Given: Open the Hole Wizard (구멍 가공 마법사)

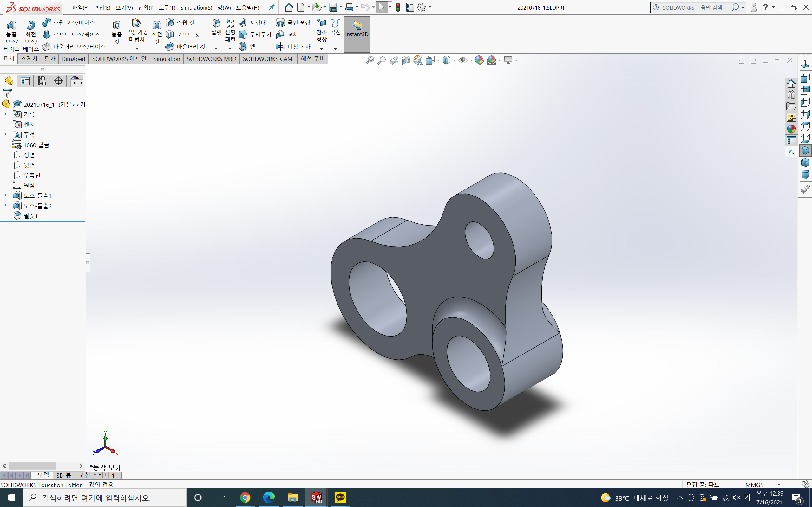Looking at the screenshot, I should pos(137,23).
